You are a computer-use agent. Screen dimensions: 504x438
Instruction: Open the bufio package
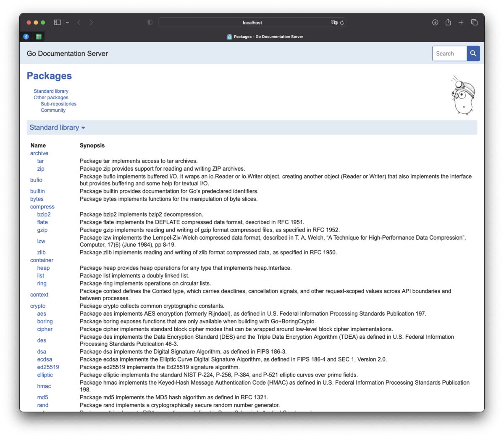point(36,180)
